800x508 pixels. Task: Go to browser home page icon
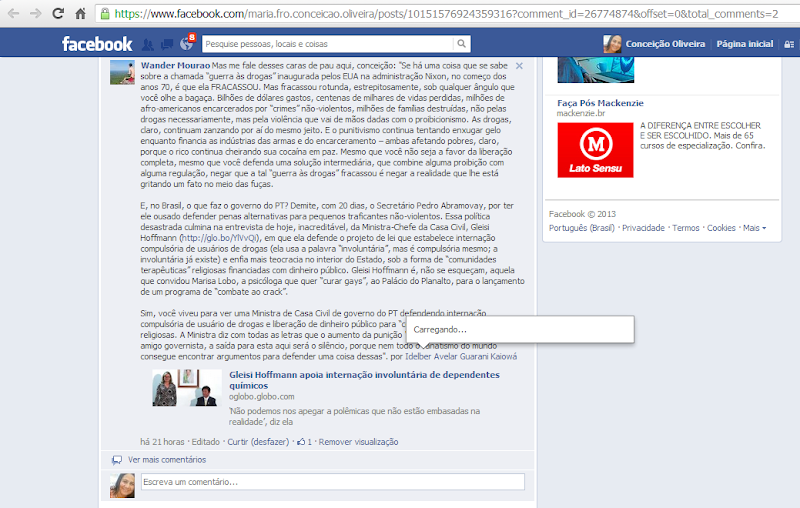pos(80,13)
